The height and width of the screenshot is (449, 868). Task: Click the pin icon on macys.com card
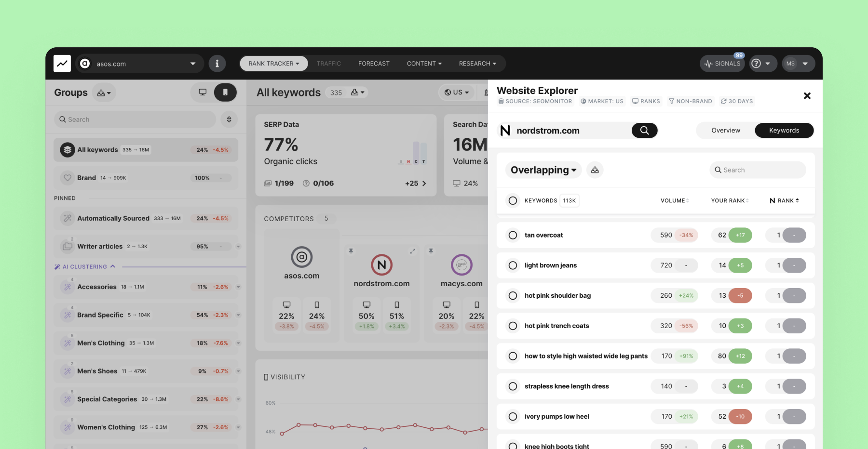pyautogui.click(x=431, y=251)
